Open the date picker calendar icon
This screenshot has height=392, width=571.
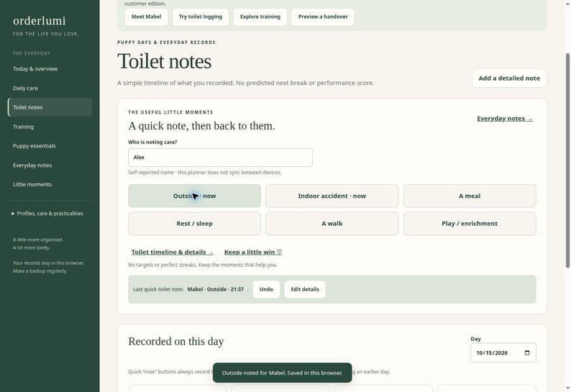point(527,352)
